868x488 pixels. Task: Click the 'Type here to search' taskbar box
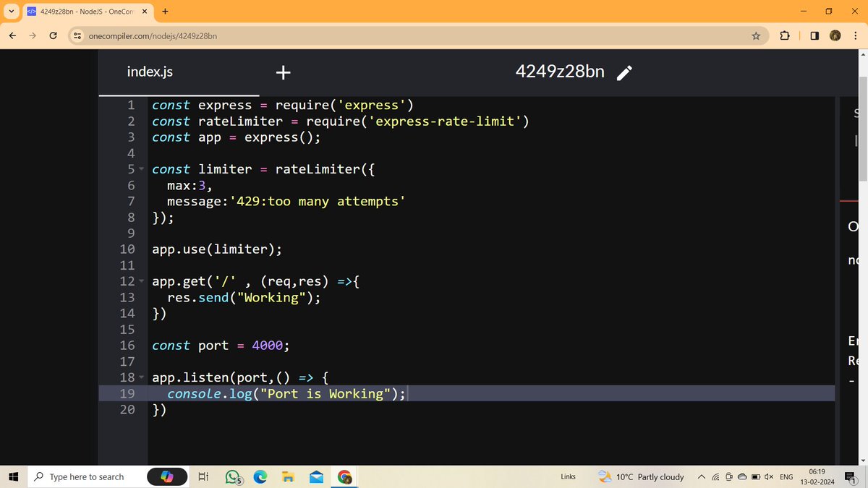point(86,476)
